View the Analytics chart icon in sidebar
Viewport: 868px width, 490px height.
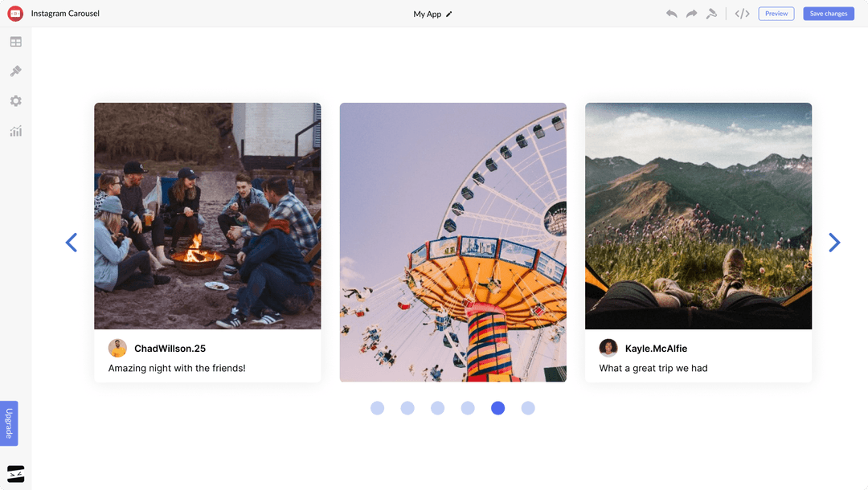[x=15, y=130]
